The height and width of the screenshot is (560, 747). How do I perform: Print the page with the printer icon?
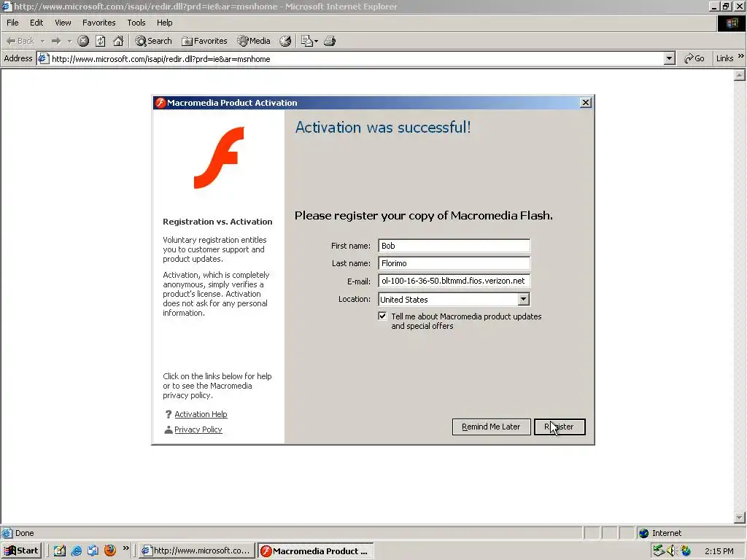coord(330,41)
